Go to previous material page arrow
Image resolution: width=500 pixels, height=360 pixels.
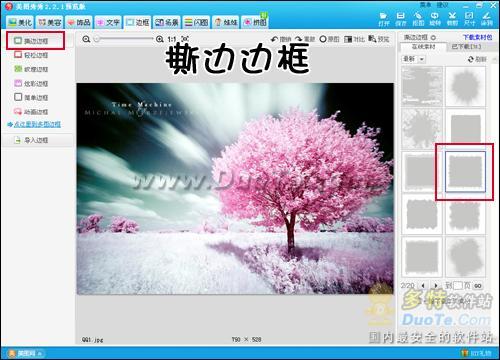tap(423, 286)
